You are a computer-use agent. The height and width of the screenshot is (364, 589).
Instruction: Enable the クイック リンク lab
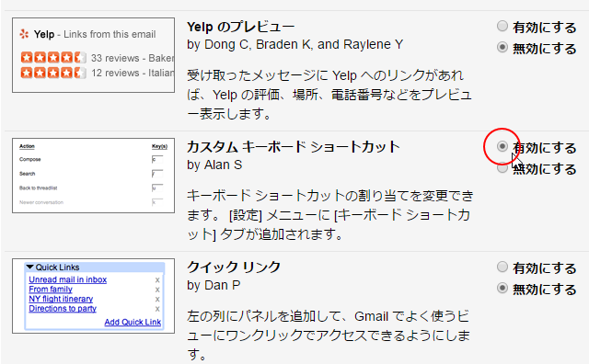pos(502,267)
